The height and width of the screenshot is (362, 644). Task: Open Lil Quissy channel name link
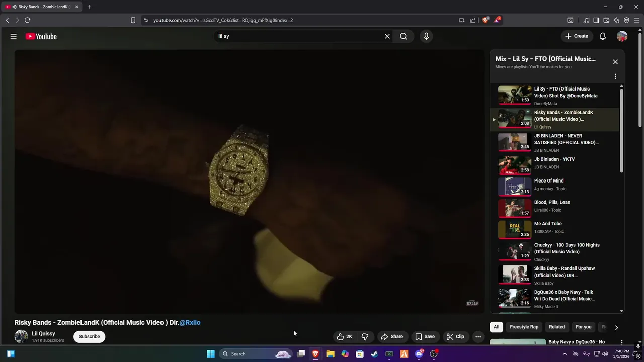pyautogui.click(x=43, y=334)
